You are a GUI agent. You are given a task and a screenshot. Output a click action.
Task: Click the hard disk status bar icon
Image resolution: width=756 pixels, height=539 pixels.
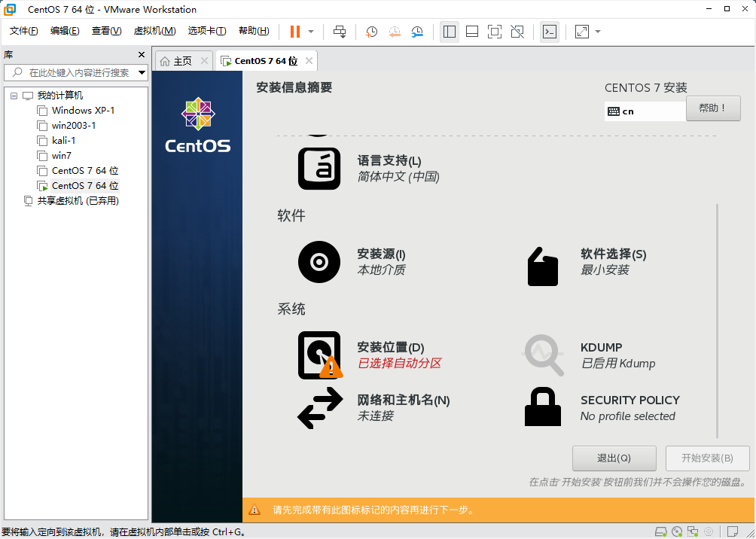coord(662,531)
